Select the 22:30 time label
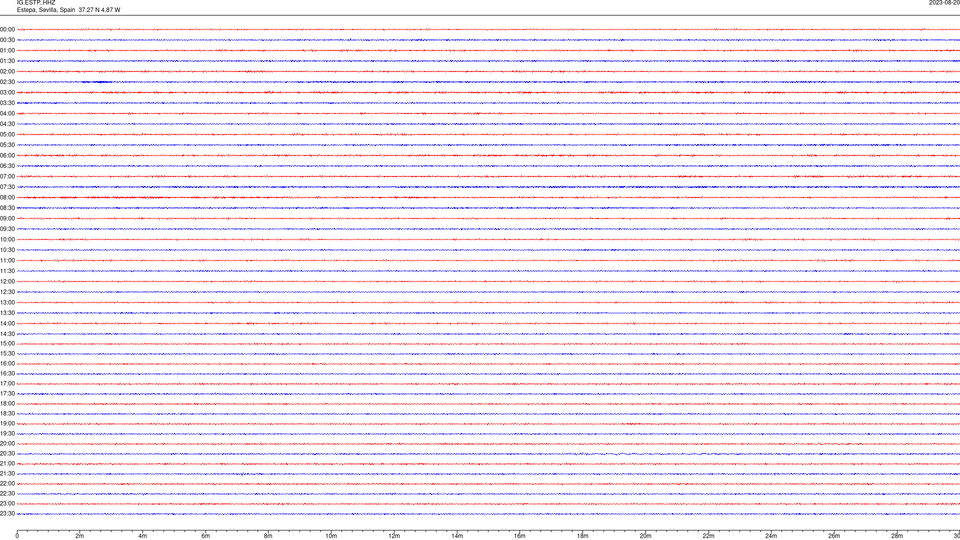Image resolution: width=960 pixels, height=540 pixels. click(7, 493)
